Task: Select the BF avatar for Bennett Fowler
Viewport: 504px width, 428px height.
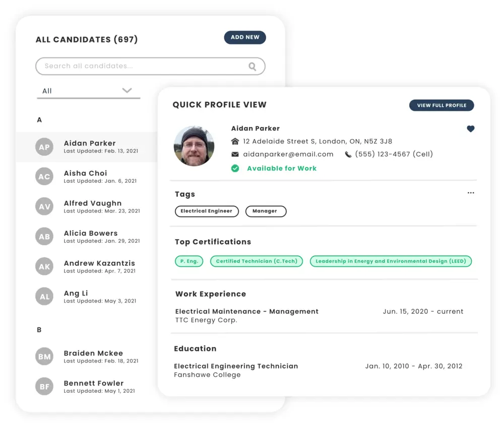Action: tap(44, 386)
